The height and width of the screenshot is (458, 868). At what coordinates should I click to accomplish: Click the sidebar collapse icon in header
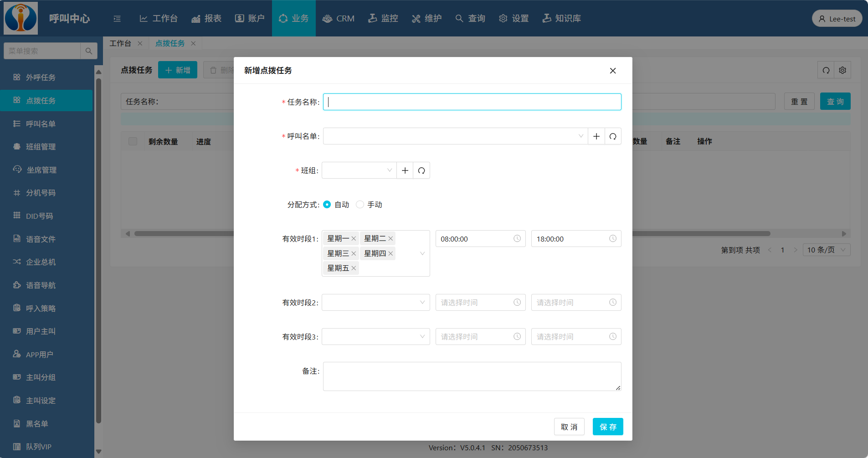tap(117, 19)
